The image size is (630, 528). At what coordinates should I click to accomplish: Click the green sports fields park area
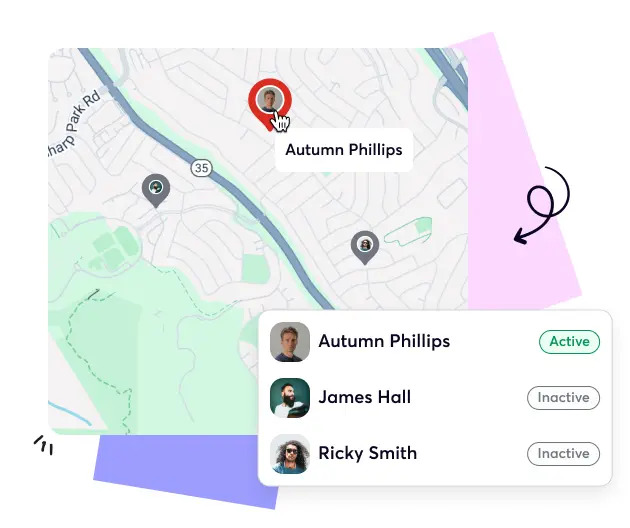click(114, 248)
